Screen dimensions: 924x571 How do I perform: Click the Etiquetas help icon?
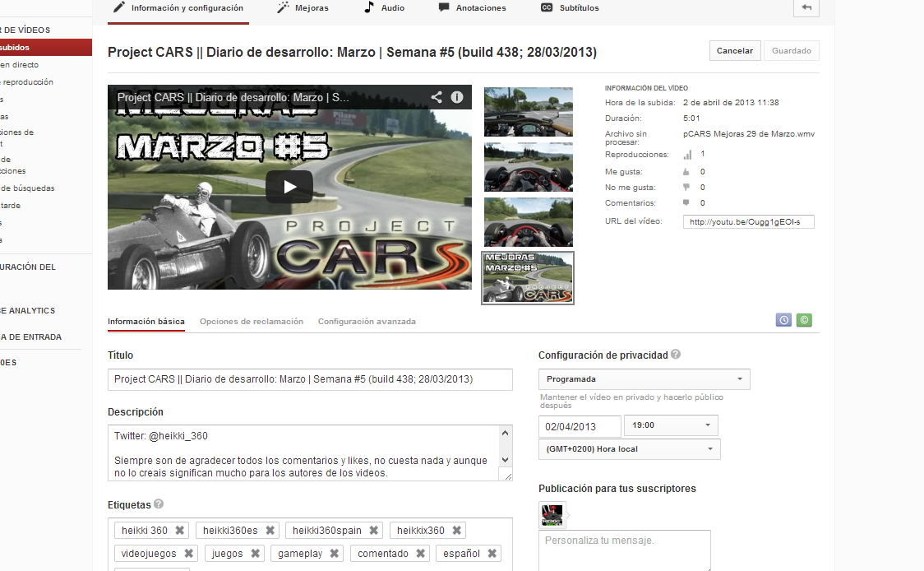159,504
